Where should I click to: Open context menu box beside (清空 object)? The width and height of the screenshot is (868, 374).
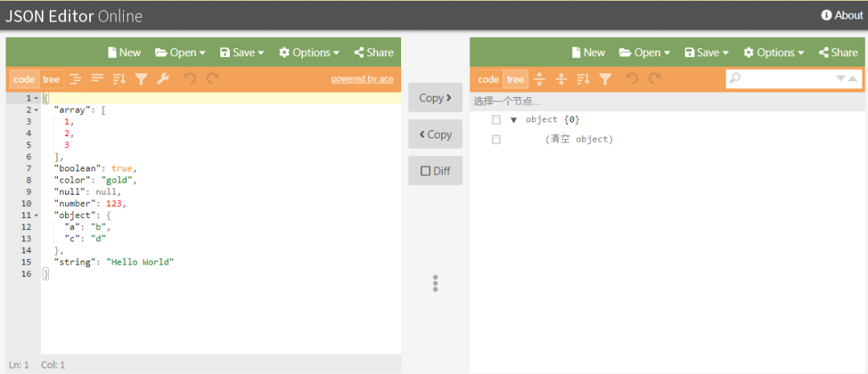click(496, 140)
